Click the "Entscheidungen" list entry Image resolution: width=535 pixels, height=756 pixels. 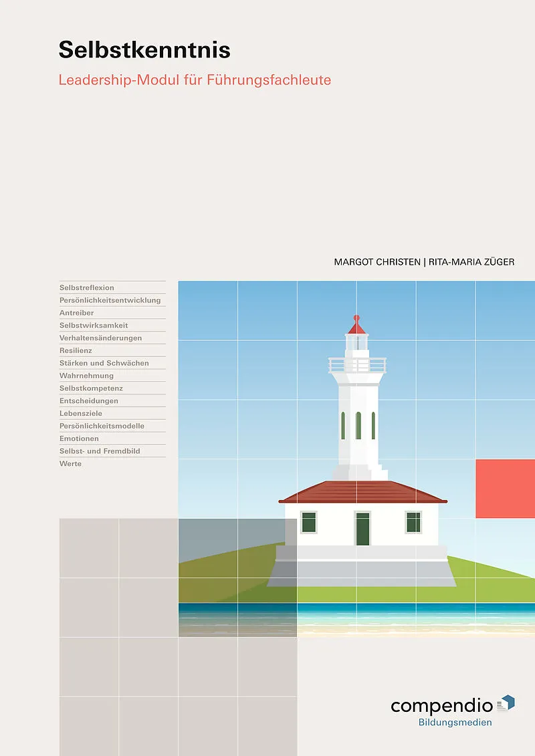click(x=88, y=401)
